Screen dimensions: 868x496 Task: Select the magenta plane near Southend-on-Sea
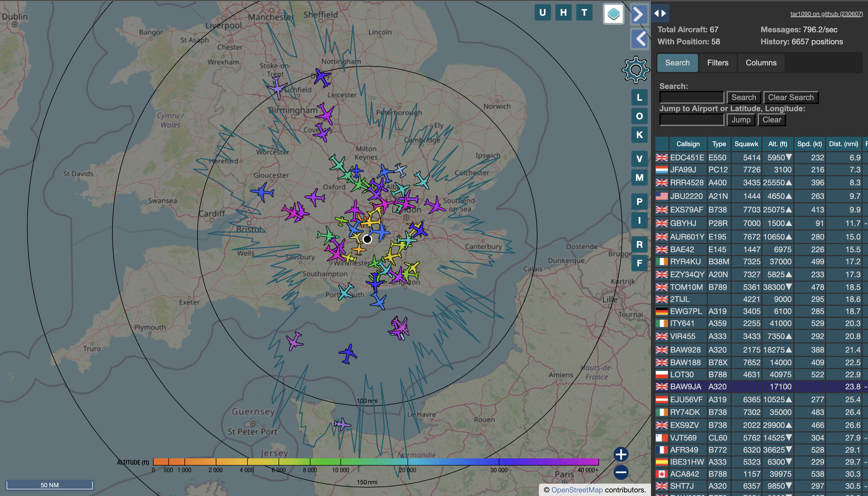click(x=435, y=205)
